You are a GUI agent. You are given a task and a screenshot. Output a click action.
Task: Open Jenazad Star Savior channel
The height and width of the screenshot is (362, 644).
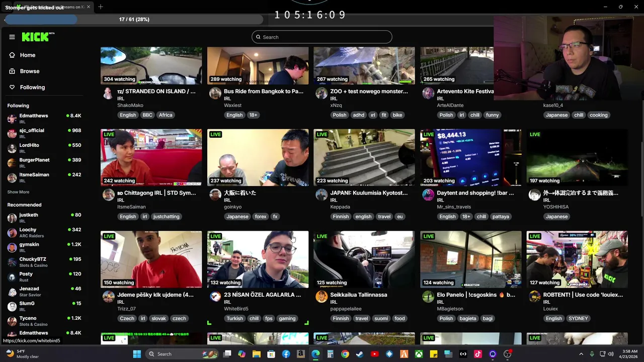(44, 291)
